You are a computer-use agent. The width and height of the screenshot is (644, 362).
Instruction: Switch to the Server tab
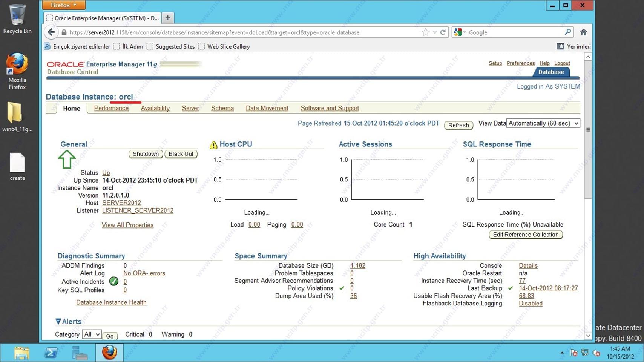point(190,108)
